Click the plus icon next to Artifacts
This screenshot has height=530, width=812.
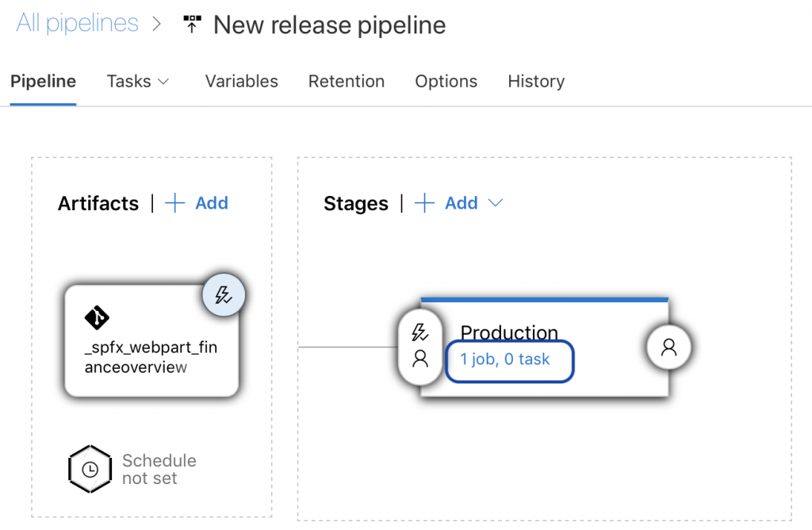[x=174, y=204]
